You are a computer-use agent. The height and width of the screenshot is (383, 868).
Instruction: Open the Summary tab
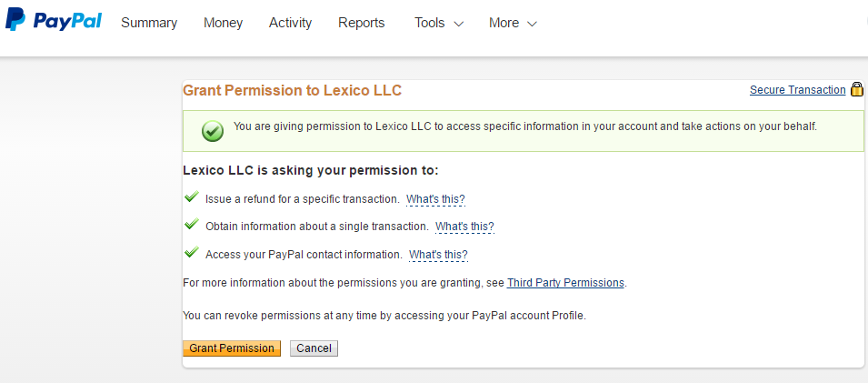click(x=149, y=23)
